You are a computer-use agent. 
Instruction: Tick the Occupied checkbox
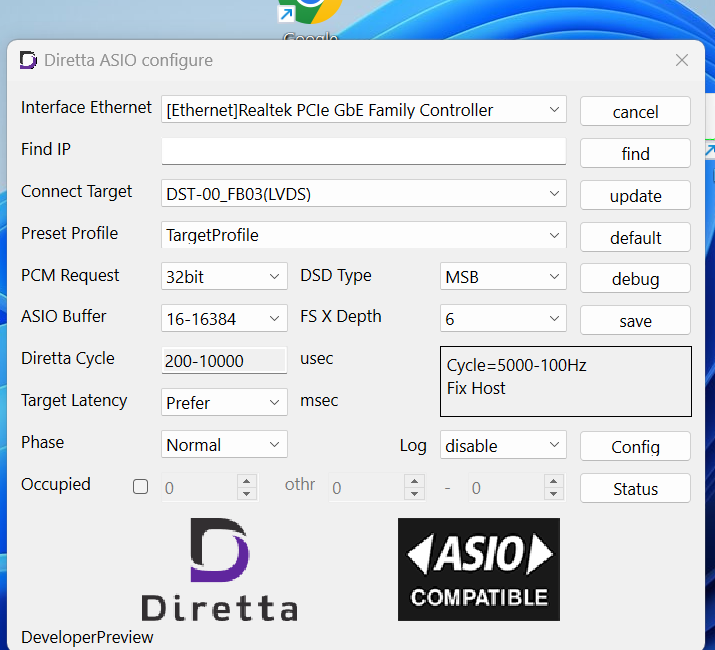pyautogui.click(x=140, y=487)
